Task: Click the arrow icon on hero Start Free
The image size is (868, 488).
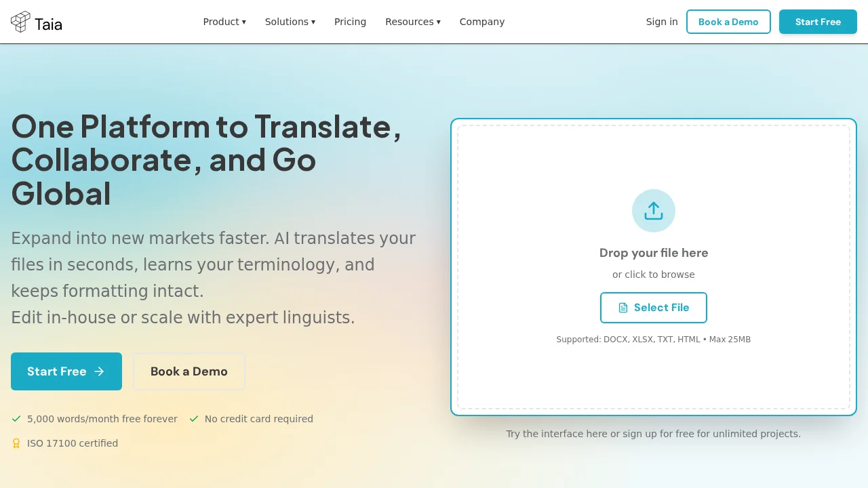Action: 100,371
